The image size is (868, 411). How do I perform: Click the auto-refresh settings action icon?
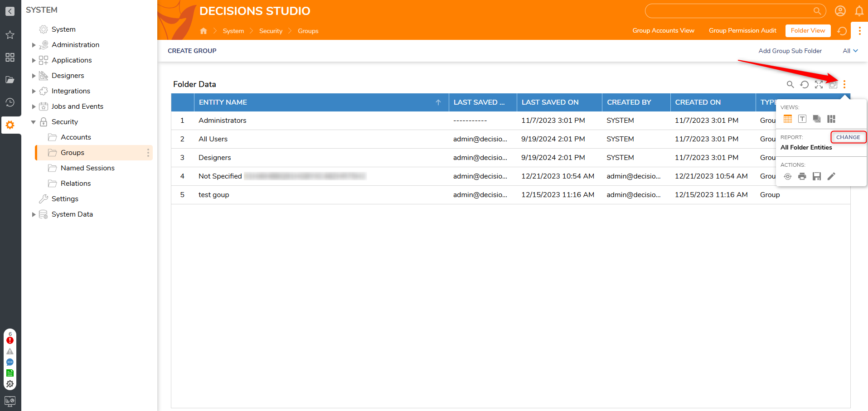coord(788,176)
